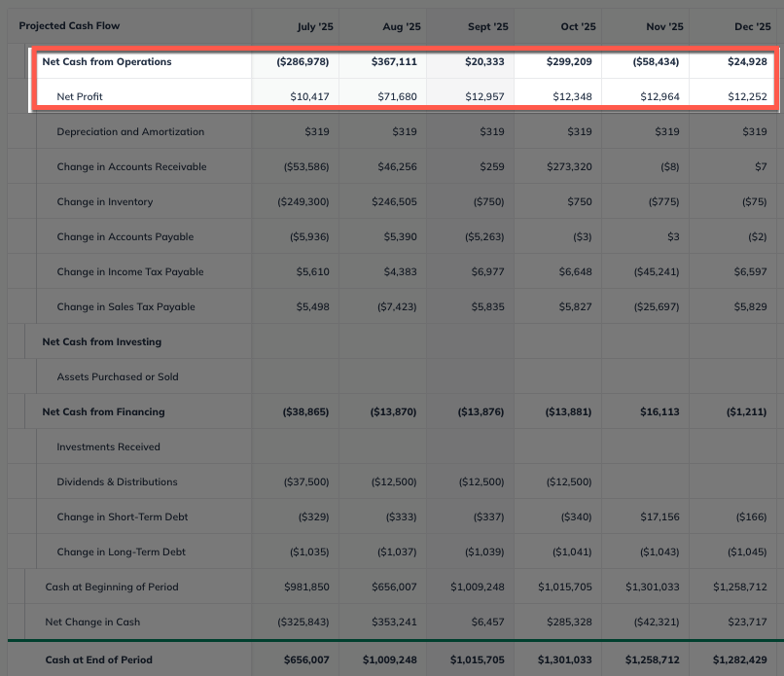This screenshot has height=676, width=784.
Task: Click the Change in Long-Term Debt label
Action: click(x=121, y=551)
